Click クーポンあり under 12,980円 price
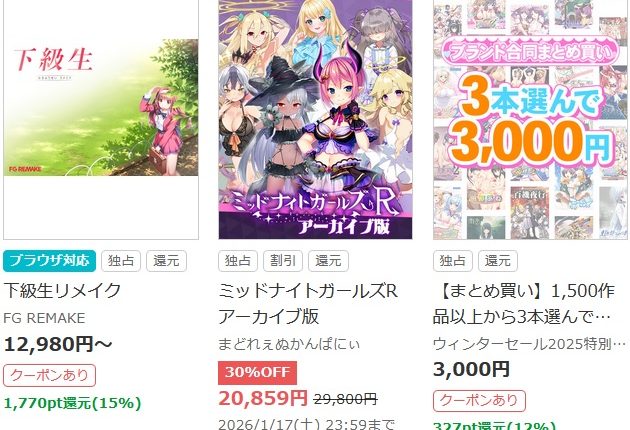630x430 pixels. click(49, 375)
